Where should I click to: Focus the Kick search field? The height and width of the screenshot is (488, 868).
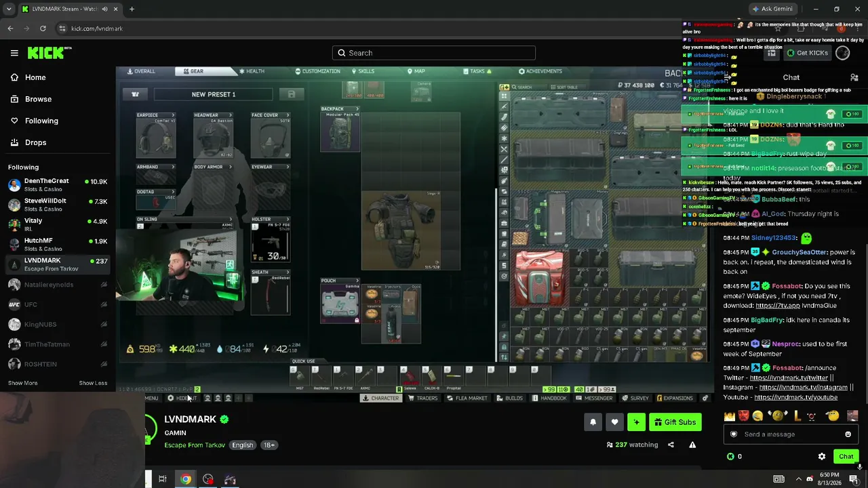pos(434,53)
